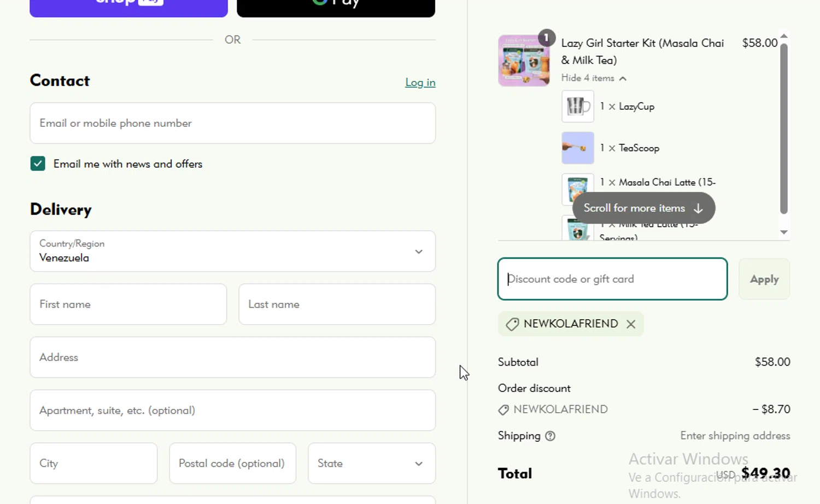Open the State dropdown

(x=372, y=464)
